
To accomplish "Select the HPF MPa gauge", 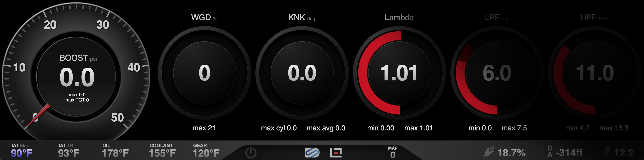I will (x=594, y=73).
